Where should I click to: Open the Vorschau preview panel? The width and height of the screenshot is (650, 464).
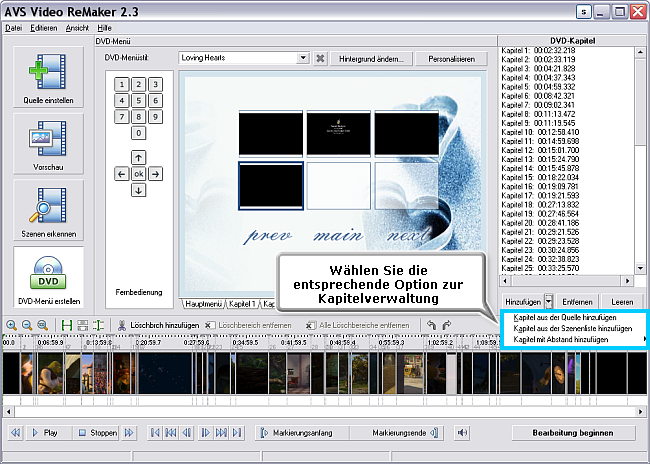coord(49,144)
